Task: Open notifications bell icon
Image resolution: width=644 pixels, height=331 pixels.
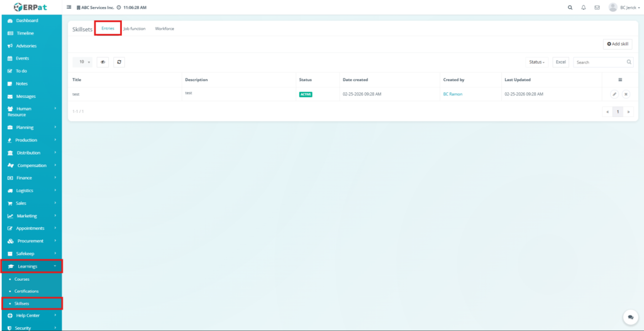Action: [584, 8]
